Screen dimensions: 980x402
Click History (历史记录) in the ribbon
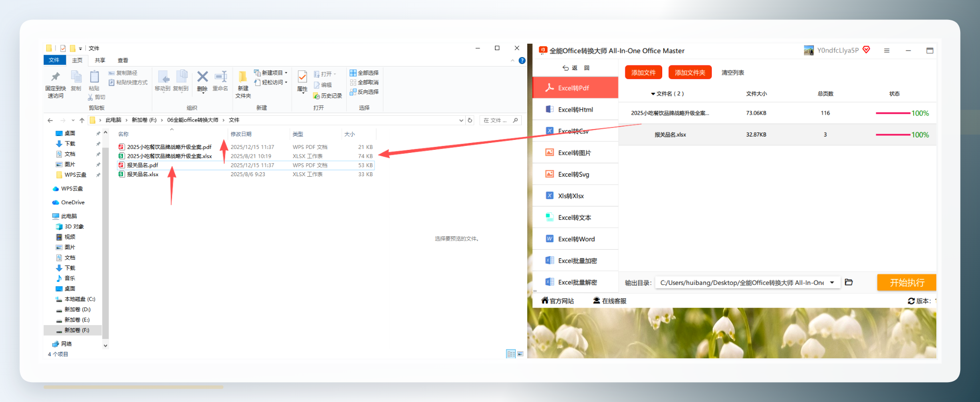328,96
